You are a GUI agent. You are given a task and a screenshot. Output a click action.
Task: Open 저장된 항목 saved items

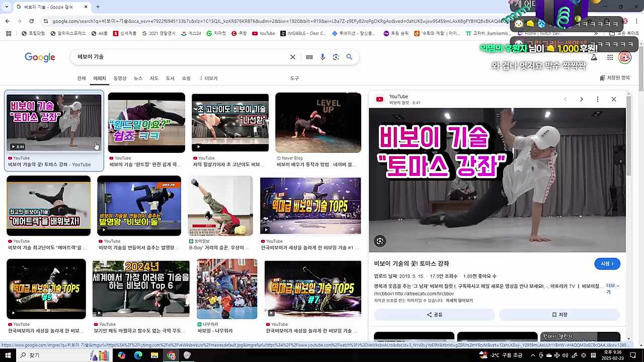coord(615,78)
